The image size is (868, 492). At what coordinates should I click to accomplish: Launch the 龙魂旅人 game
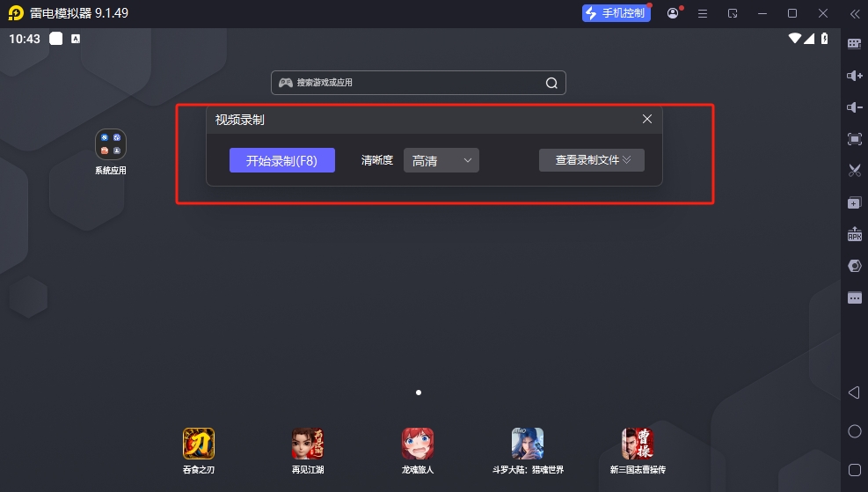pos(418,444)
